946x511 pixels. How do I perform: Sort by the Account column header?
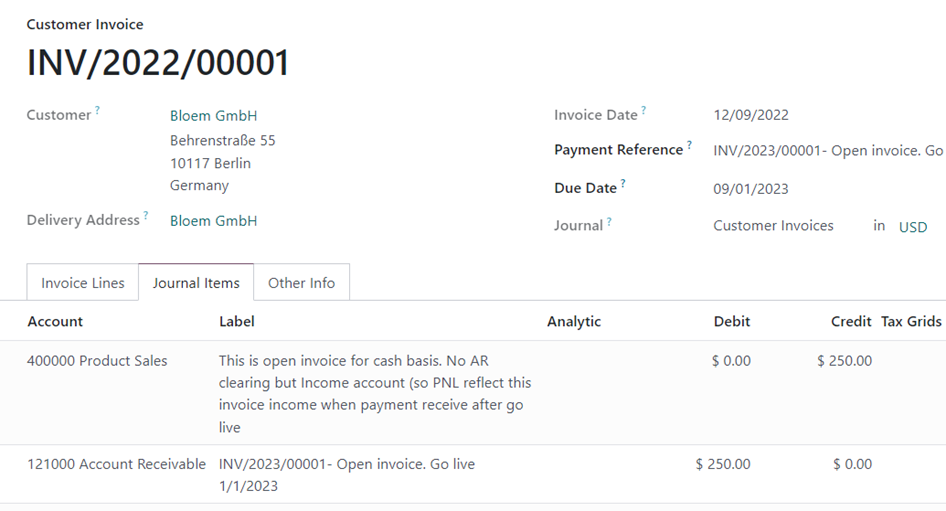click(x=55, y=322)
